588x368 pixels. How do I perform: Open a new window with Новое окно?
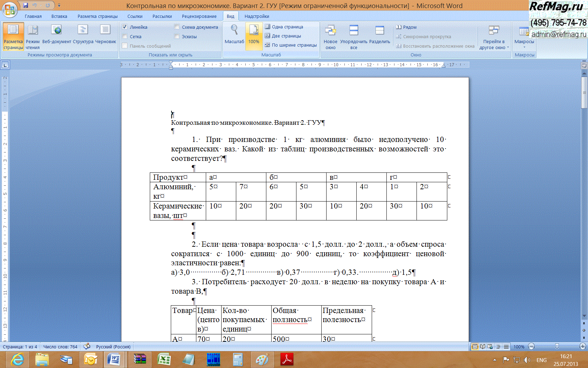(x=330, y=37)
